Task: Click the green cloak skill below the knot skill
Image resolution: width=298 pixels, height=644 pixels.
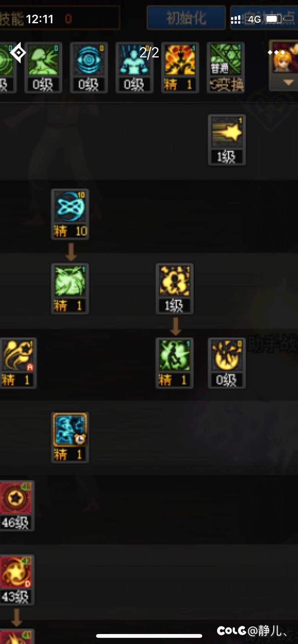Action: (70, 288)
